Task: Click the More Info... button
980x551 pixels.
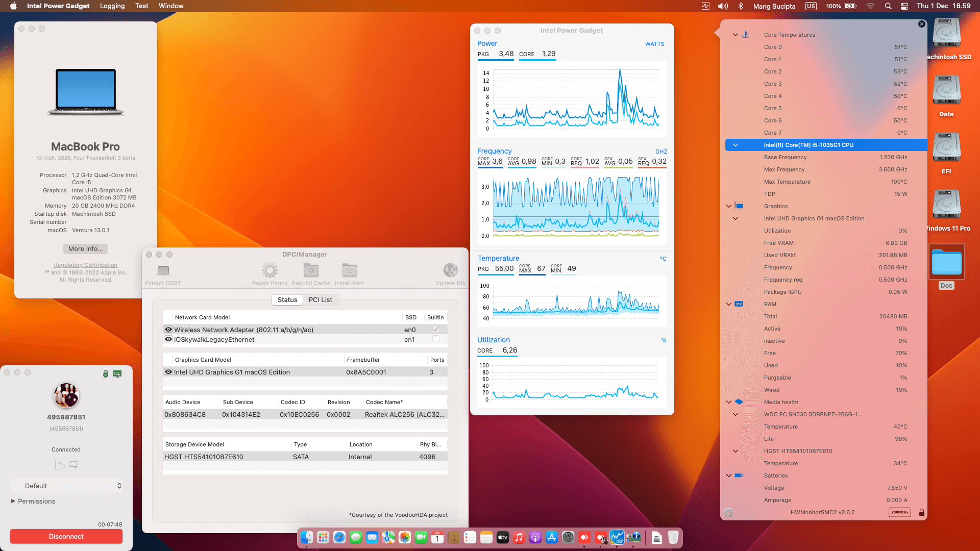Action: pyautogui.click(x=86, y=249)
